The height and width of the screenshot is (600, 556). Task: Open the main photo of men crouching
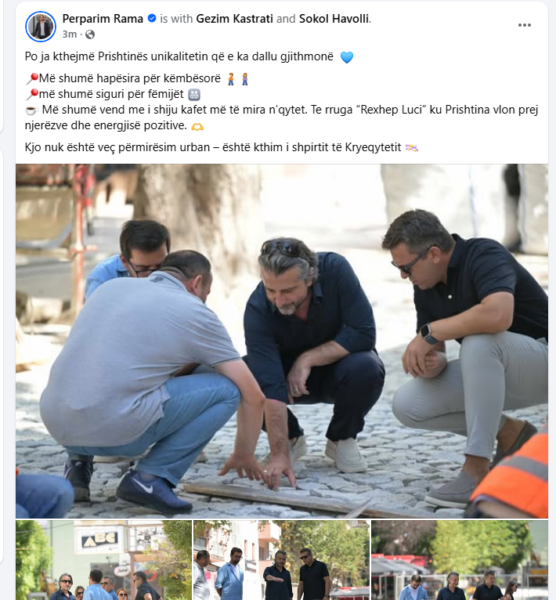click(282, 341)
